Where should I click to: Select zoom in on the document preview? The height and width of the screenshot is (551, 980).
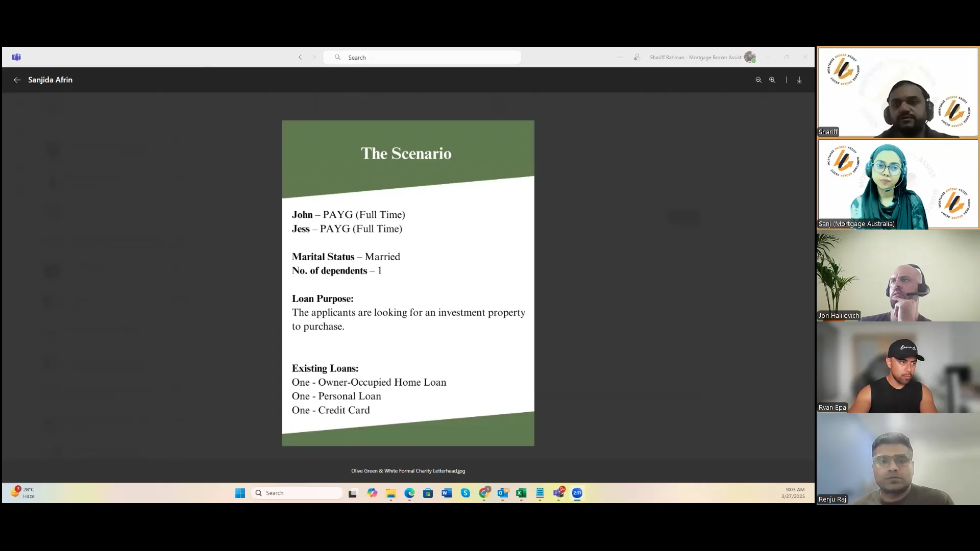(x=772, y=80)
